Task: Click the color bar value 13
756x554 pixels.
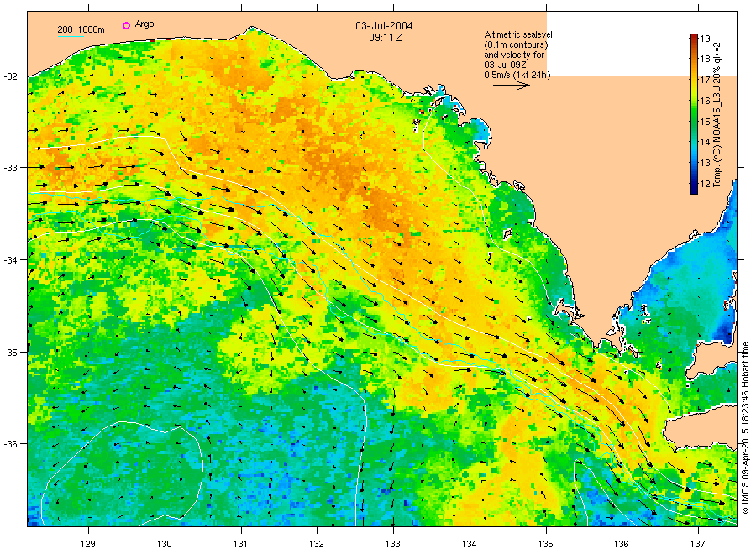Action: click(x=705, y=163)
